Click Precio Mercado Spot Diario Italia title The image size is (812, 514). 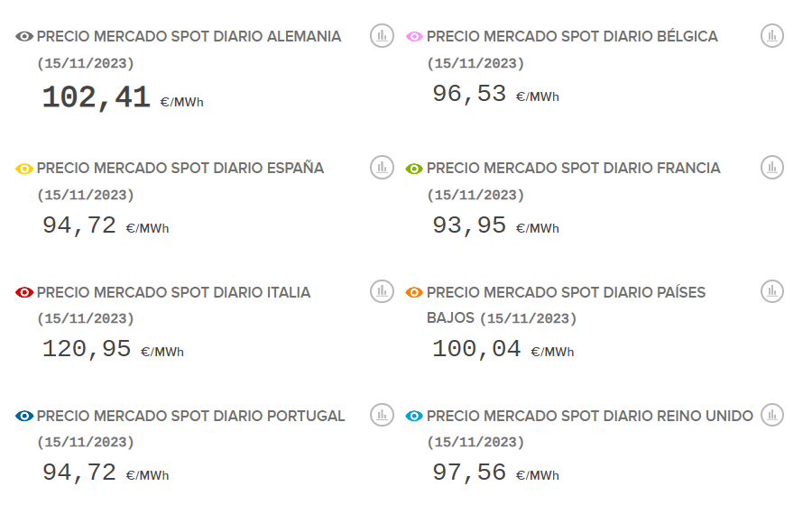pos(173,293)
